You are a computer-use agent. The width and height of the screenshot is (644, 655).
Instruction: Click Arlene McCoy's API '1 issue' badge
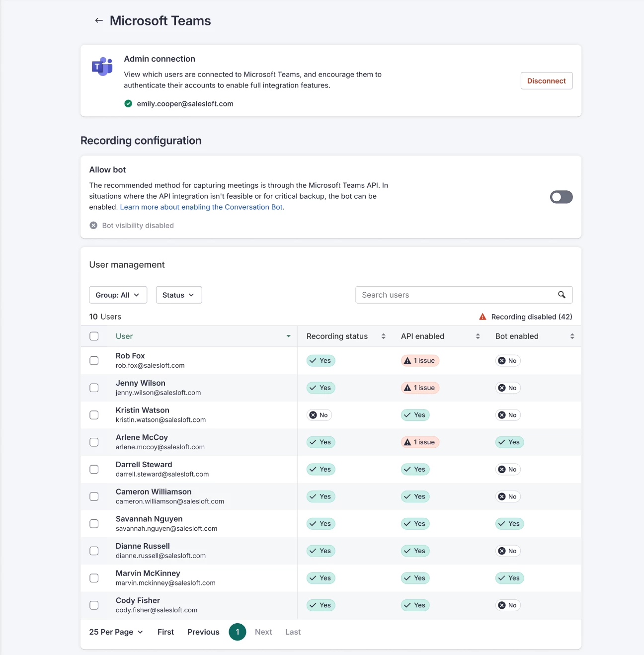(420, 442)
